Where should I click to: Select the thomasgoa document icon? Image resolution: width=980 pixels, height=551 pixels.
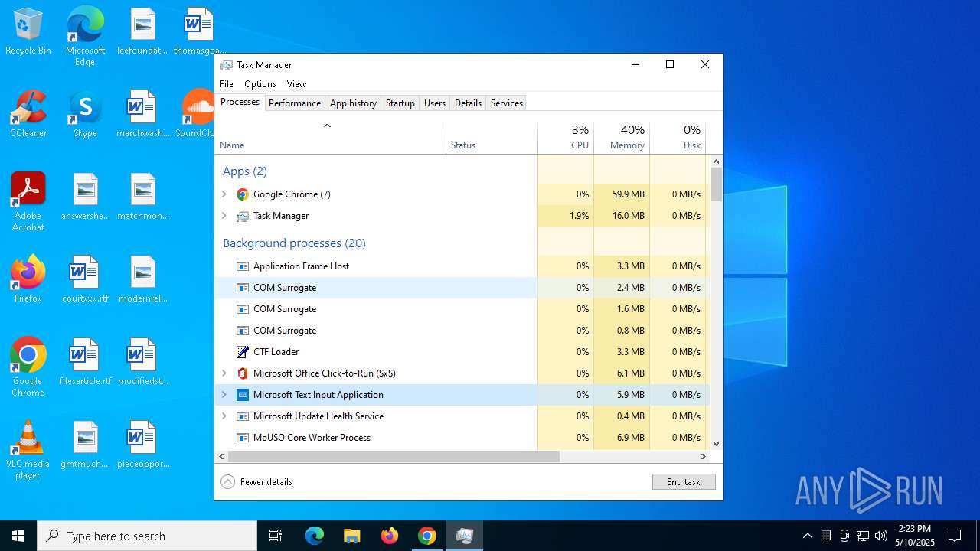199,31
